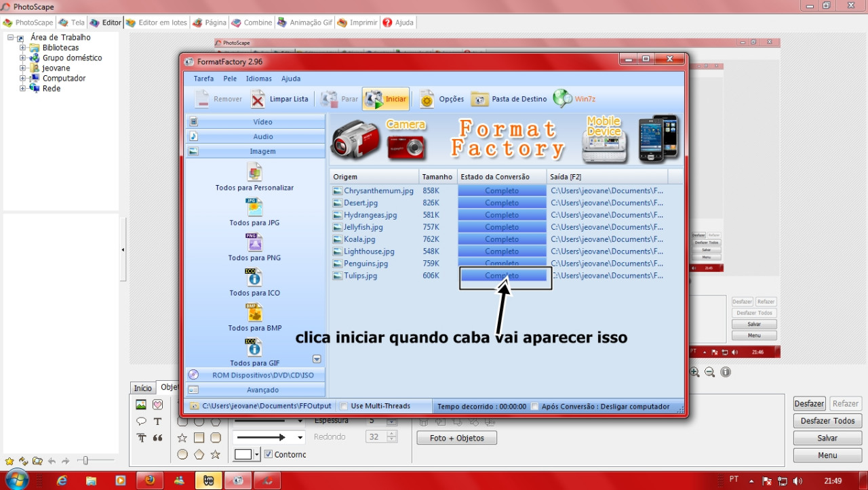The width and height of the screenshot is (868, 490).
Task: Enable the Use Multi-Threads checkbox
Action: click(x=344, y=407)
